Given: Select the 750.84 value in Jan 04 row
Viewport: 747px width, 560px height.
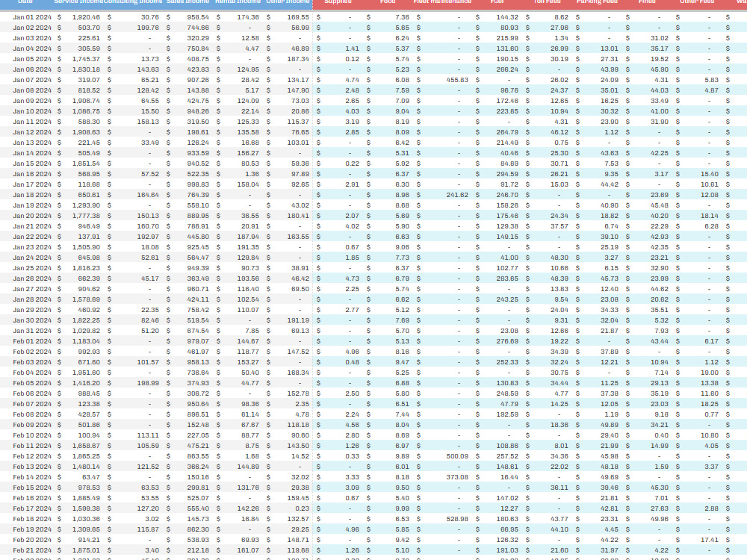Looking at the screenshot, I should 198,49.
